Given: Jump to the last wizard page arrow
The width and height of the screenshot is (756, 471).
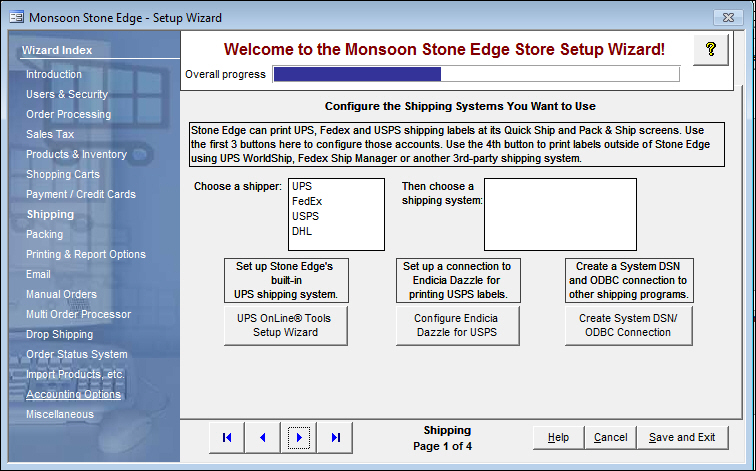Looking at the screenshot, I should point(335,437).
